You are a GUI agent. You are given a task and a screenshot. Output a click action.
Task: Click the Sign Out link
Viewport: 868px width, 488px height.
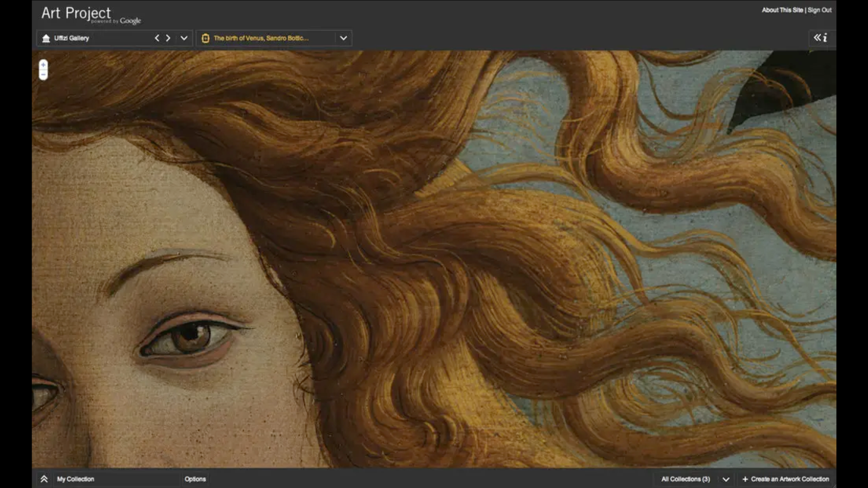pyautogui.click(x=820, y=10)
